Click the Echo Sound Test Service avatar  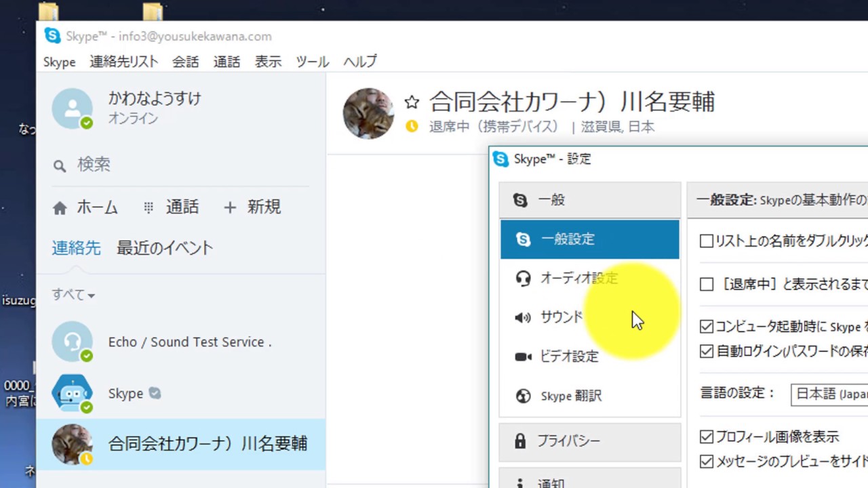(x=72, y=342)
